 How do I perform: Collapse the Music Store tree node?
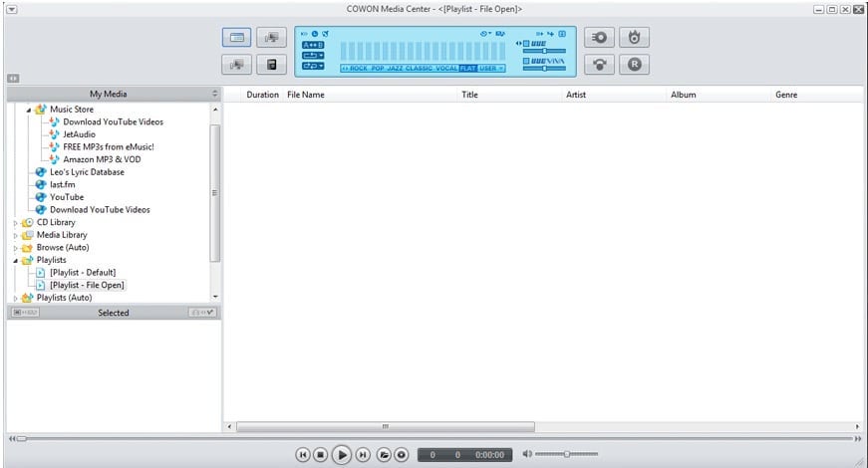[29, 111]
